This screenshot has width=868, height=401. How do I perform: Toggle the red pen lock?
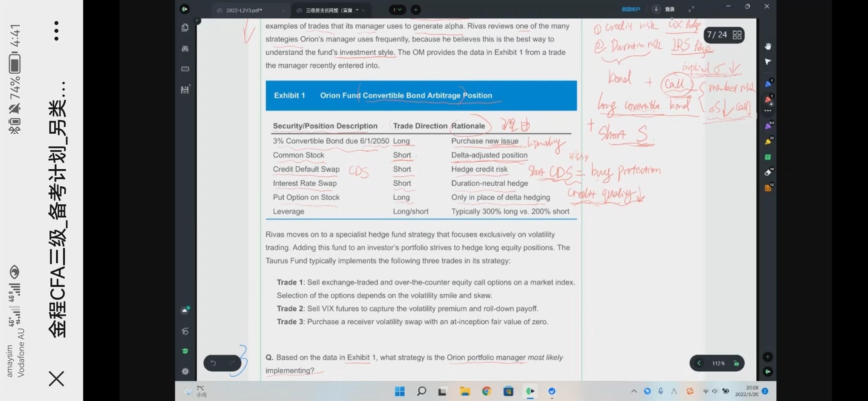coord(771,104)
